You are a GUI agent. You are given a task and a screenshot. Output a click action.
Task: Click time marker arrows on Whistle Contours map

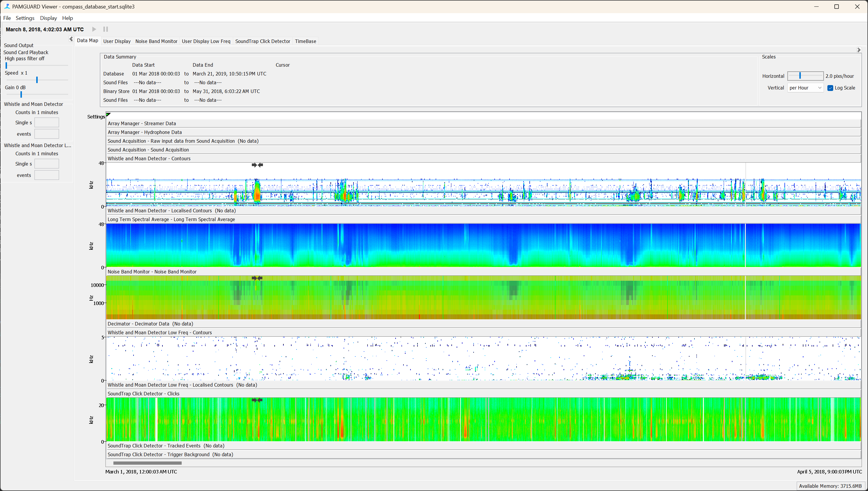pyautogui.click(x=257, y=165)
